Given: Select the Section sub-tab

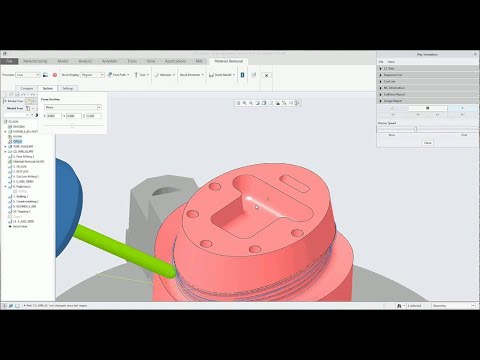Looking at the screenshot, I should click(x=48, y=88).
